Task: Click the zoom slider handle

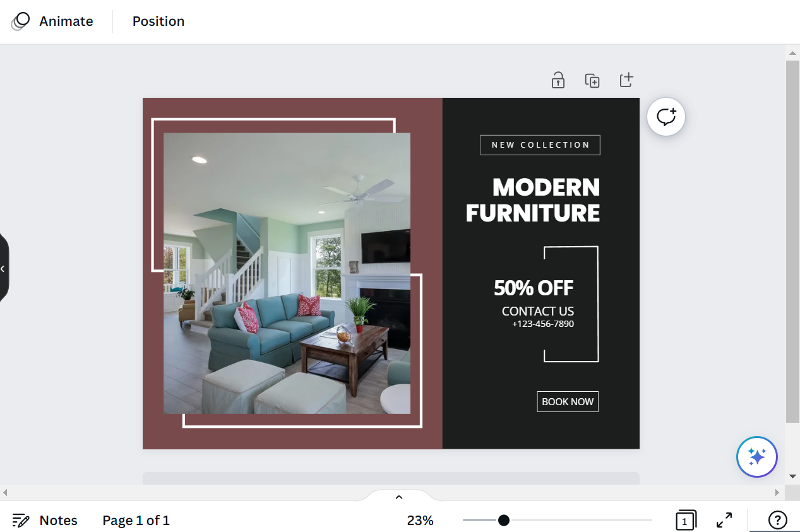Action: [x=503, y=520]
